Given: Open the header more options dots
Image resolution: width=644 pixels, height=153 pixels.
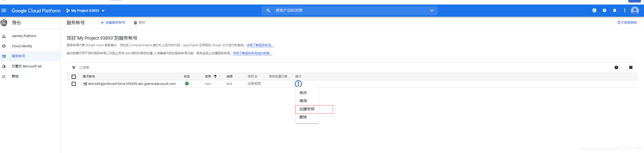Looking at the screenshot, I should coord(625,10).
